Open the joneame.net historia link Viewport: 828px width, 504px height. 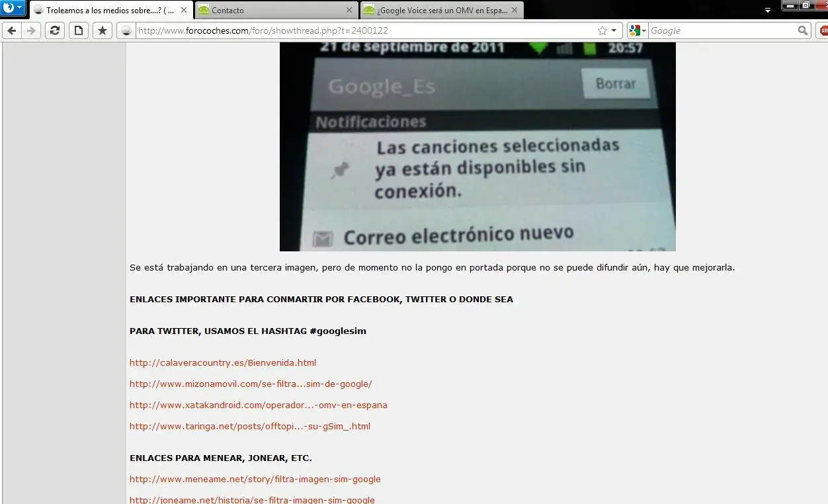(x=252, y=500)
